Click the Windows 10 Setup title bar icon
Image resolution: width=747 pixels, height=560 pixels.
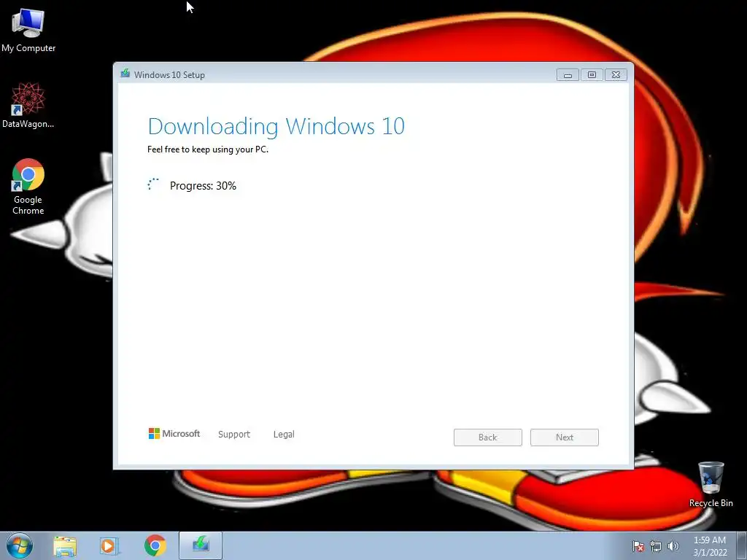pos(125,74)
